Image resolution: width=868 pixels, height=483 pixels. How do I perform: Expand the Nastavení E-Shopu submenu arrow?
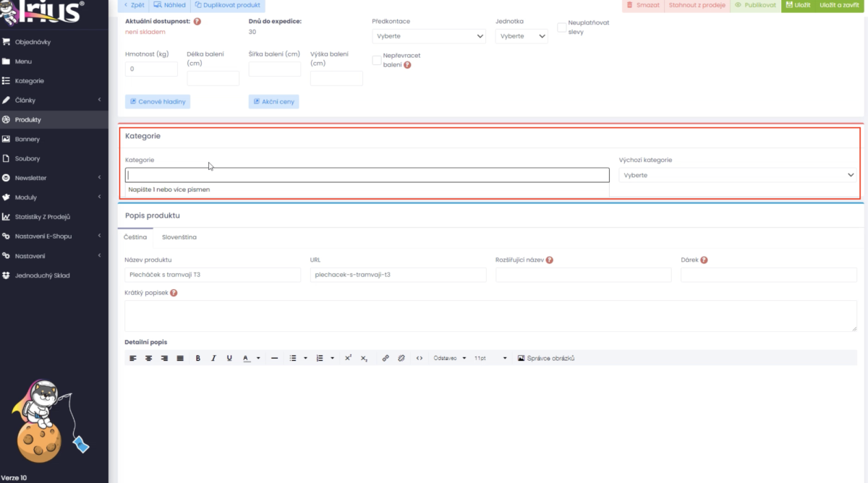99,236
